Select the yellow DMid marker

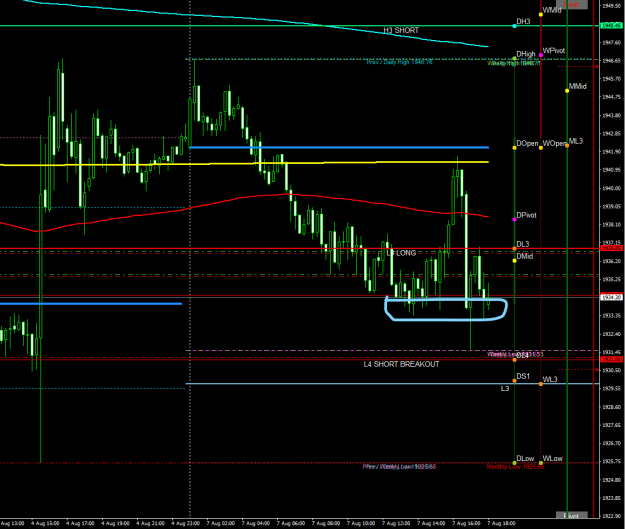click(514, 261)
